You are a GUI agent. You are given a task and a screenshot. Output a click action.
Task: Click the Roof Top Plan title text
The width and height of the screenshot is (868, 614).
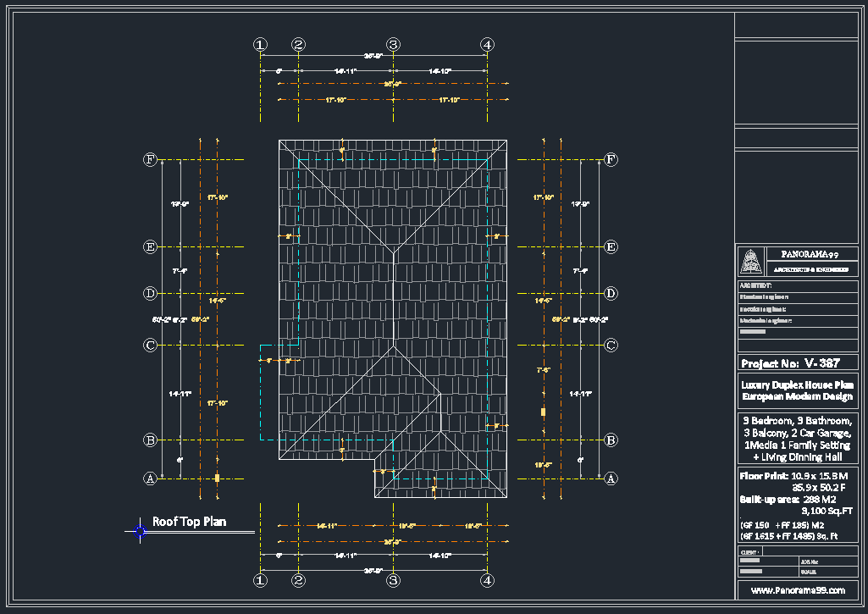[x=189, y=522]
